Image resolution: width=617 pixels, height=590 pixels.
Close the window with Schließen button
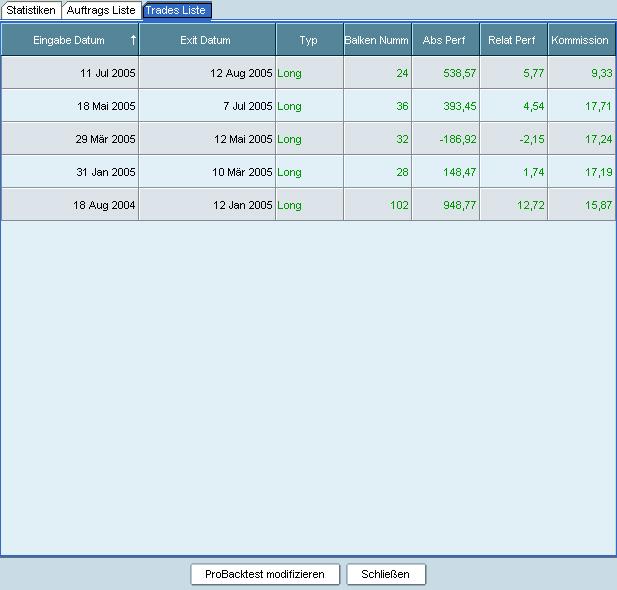386,574
